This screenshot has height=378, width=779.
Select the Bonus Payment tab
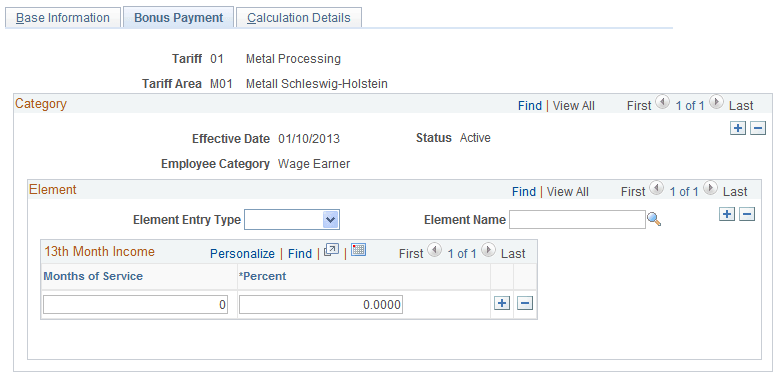pyautogui.click(x=178, y=18)
